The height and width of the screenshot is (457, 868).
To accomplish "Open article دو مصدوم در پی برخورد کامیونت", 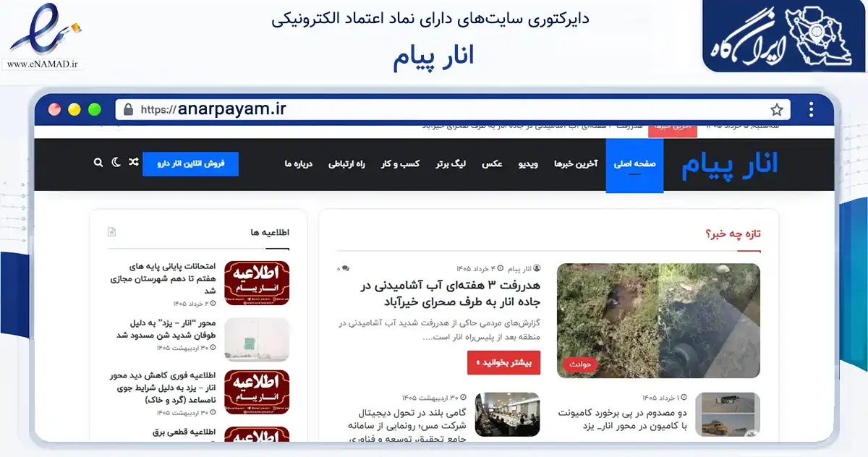I will click(622, 418).
